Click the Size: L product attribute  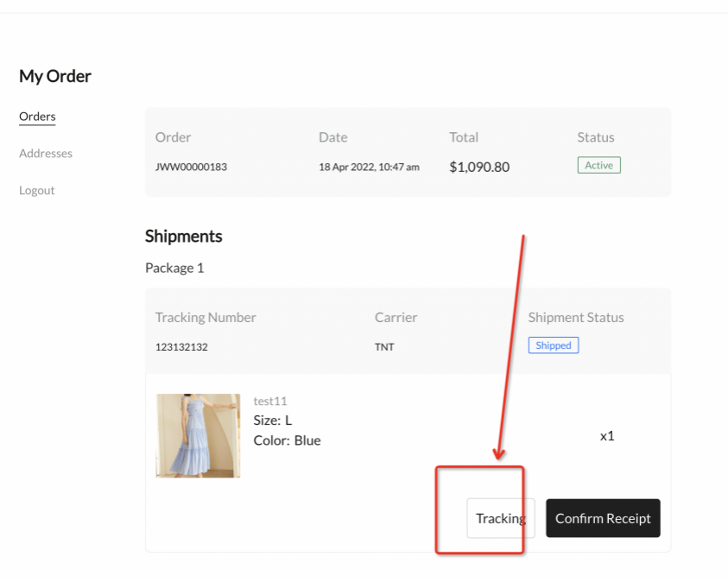click(x=273, y=420)
